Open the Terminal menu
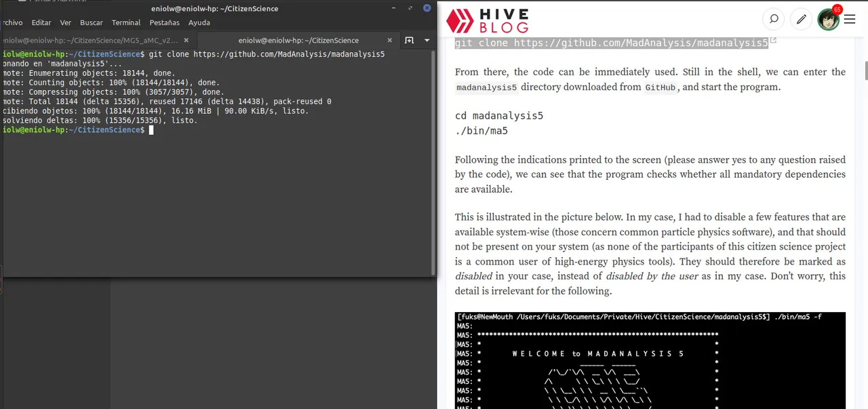Image resolution: width=868 pixels, height=409 pixels. [x=126, y=22]
